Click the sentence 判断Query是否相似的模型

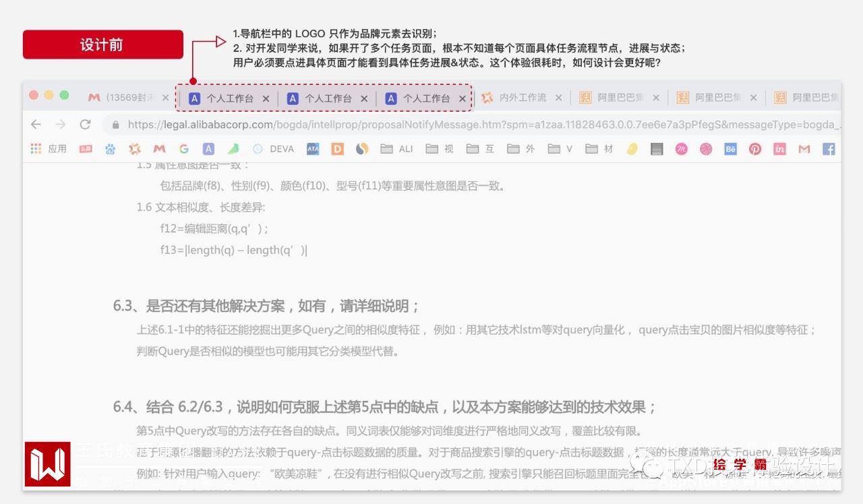(268, 351)
